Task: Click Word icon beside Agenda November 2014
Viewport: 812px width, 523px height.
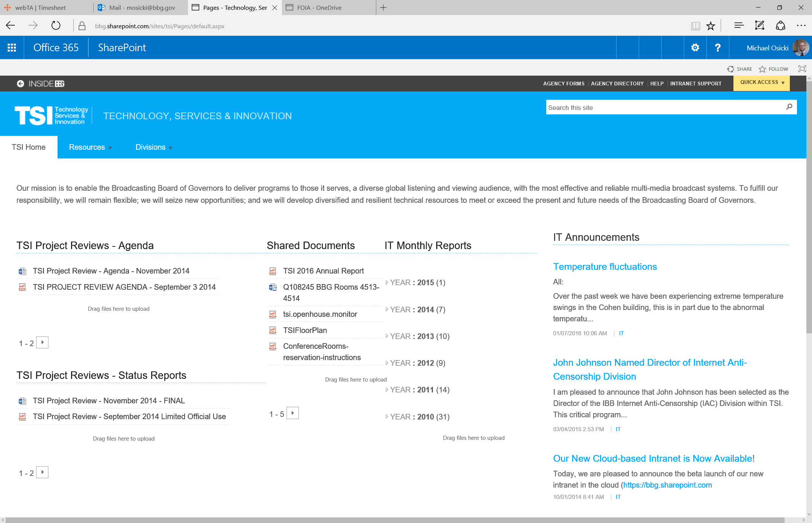Action: coord(23,271)
